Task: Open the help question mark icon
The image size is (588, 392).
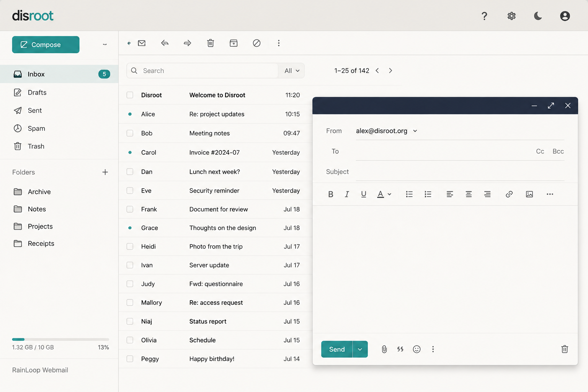Action: click(484, 16)
